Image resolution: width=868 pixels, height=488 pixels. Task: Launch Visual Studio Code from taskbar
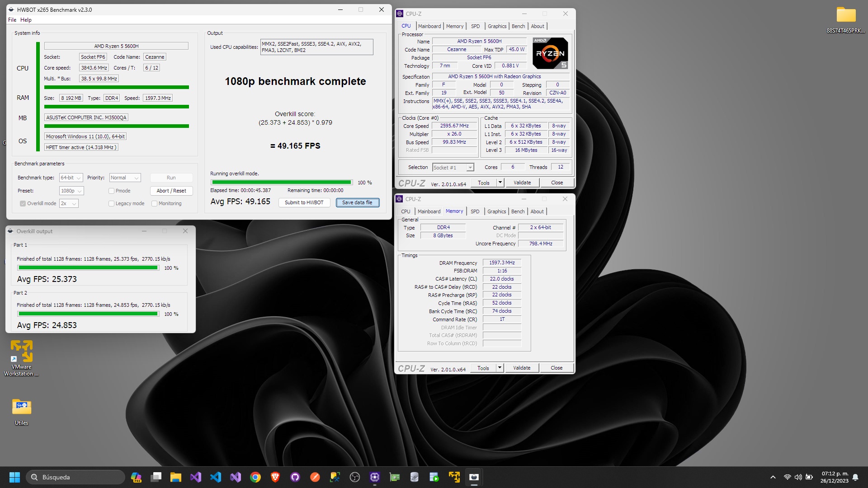[x=216, y=477]
